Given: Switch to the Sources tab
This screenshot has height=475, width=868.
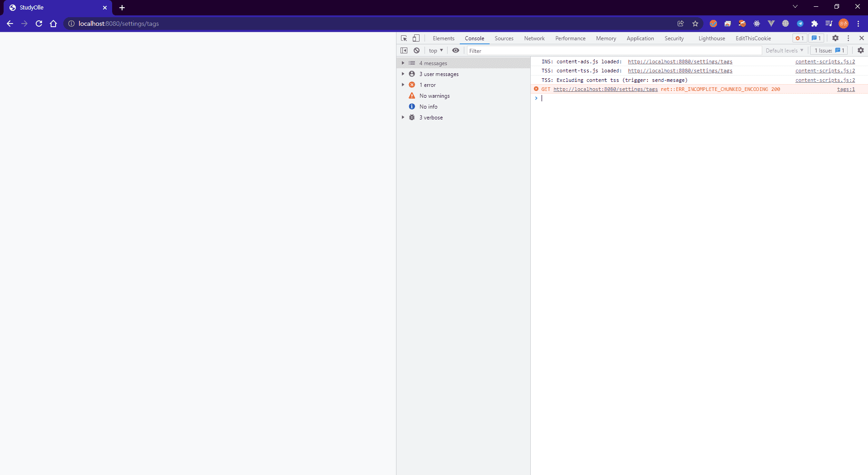Looking at the screenshot, I should tap(504, 38).
